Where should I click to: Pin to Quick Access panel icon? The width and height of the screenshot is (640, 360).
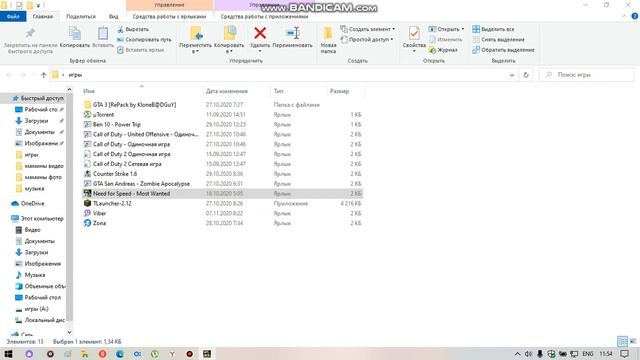point(30,33)
